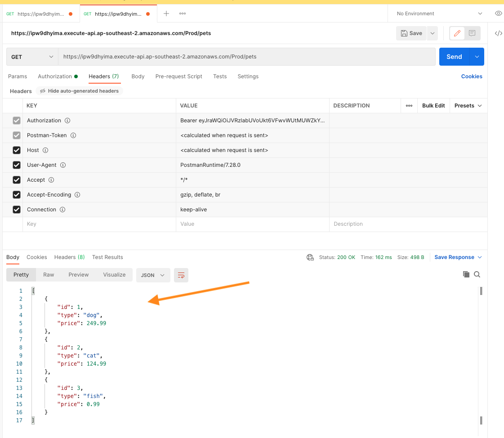Viewport: 504px width, 438px height.
Task: Open the Test Results tab
Action: coord(107,257)
